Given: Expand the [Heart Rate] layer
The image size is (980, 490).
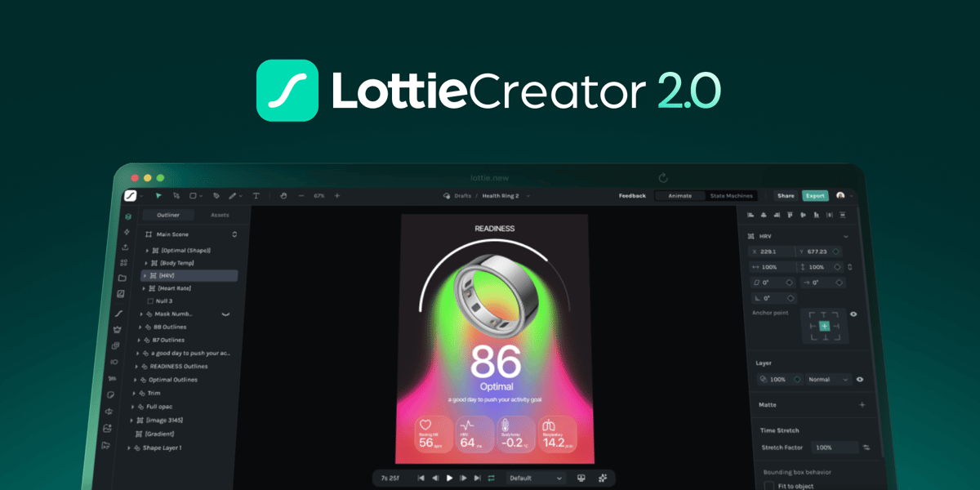Looking at the screenshot, I should [x=144, y=288].
